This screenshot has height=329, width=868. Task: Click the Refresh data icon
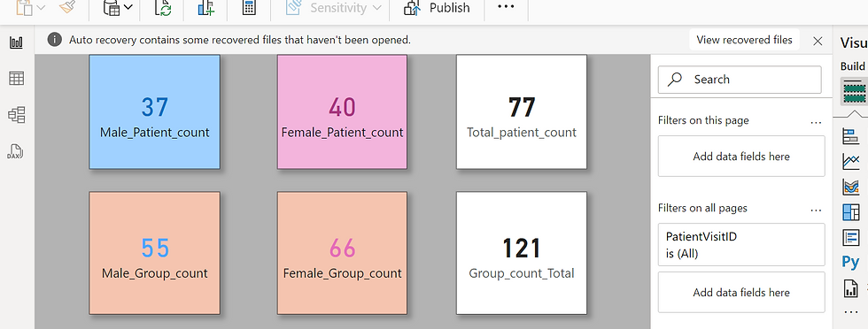pyautogui.click(x=163, y=8)
